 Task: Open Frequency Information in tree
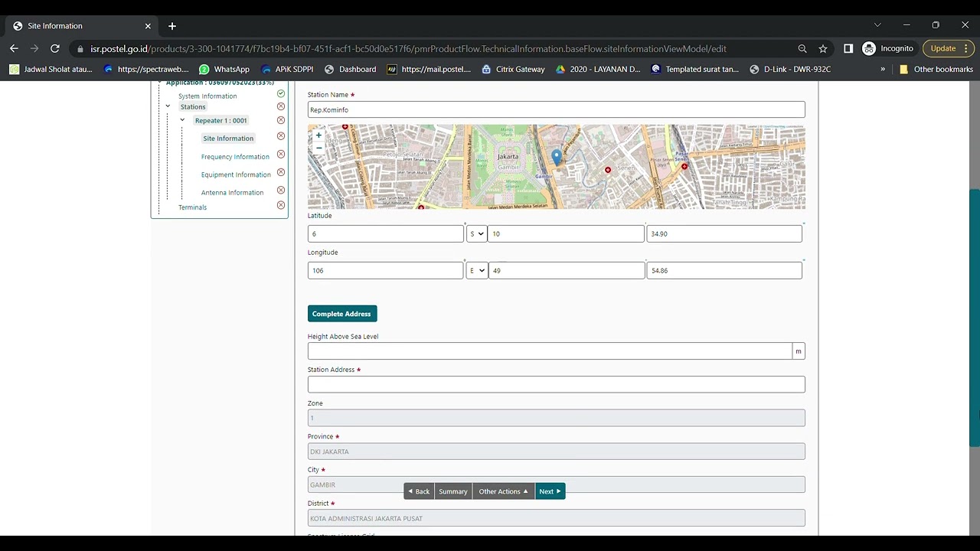tap(235, 157)
